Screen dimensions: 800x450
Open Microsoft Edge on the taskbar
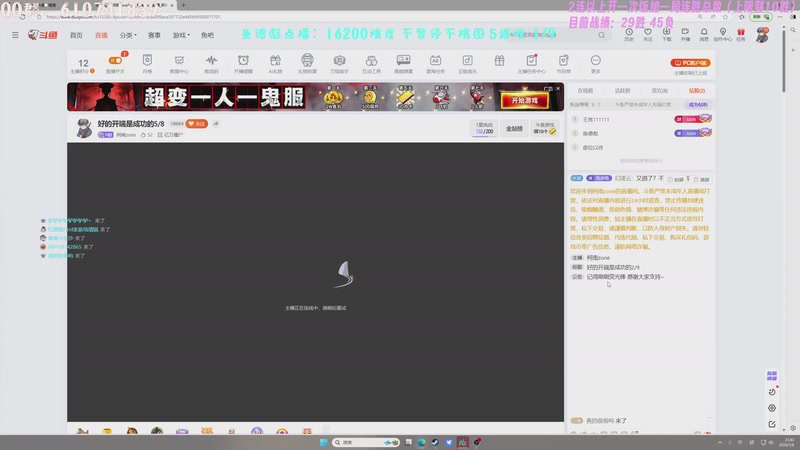(x=421, y=442)
